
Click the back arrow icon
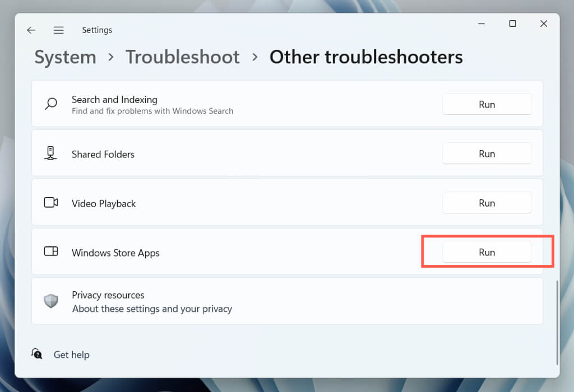(x=31, y=30)
